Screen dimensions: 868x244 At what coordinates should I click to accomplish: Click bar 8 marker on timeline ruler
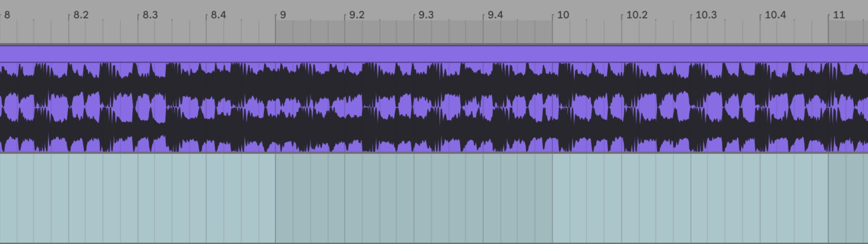(7, 15)
